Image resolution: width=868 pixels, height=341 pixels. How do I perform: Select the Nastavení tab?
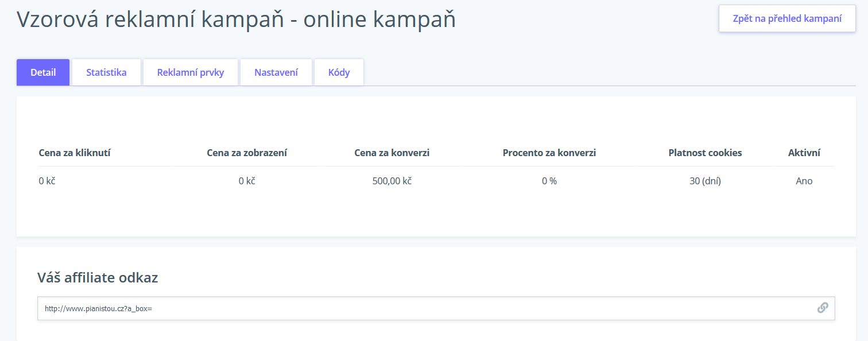click(276, 72)
